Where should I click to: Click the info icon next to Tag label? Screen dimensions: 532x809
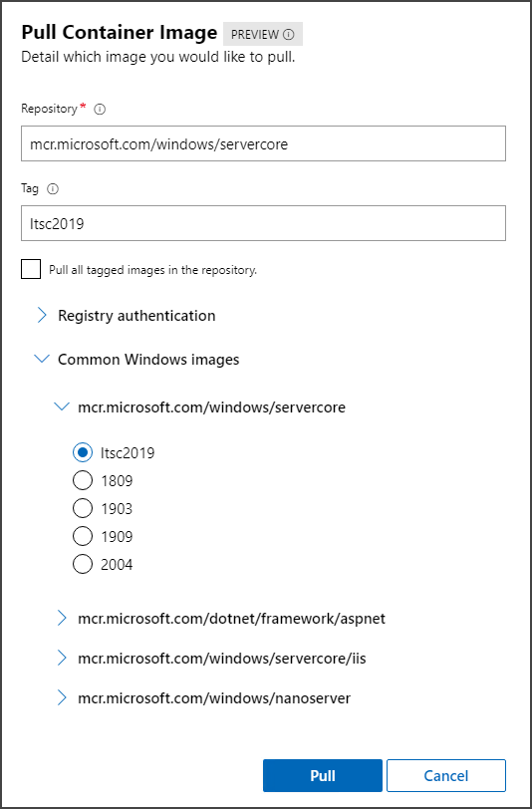click(x=53, y=189)
